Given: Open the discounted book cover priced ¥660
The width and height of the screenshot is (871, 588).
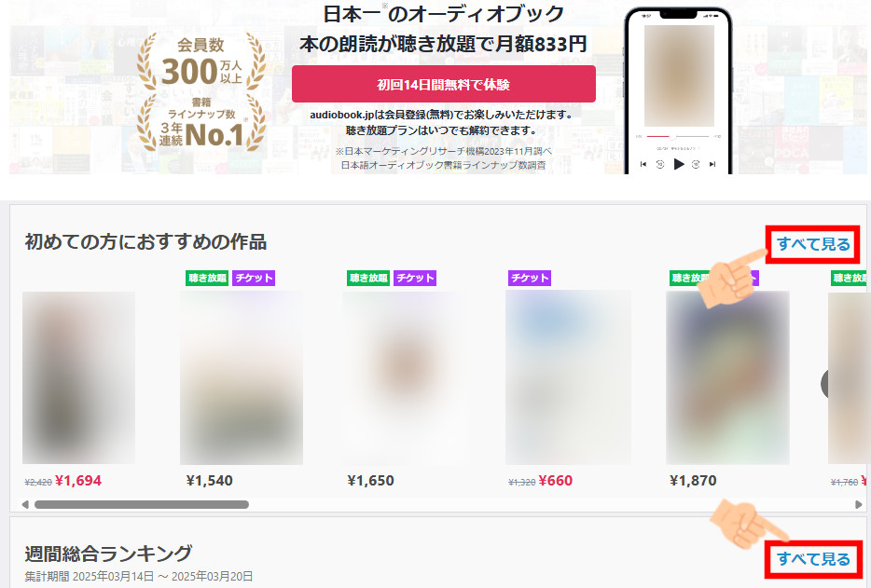Looking at the screenshot, I should pos(568,377).
